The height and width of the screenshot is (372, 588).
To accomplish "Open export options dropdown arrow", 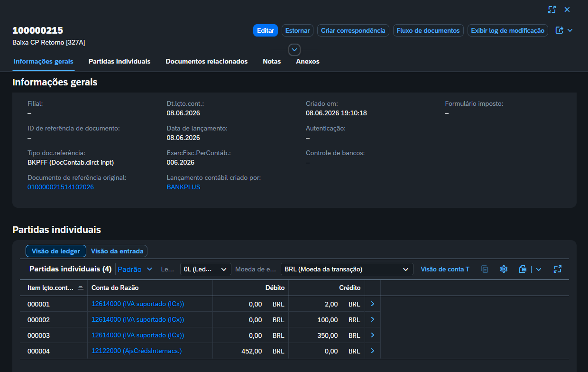I will point(539,269).
